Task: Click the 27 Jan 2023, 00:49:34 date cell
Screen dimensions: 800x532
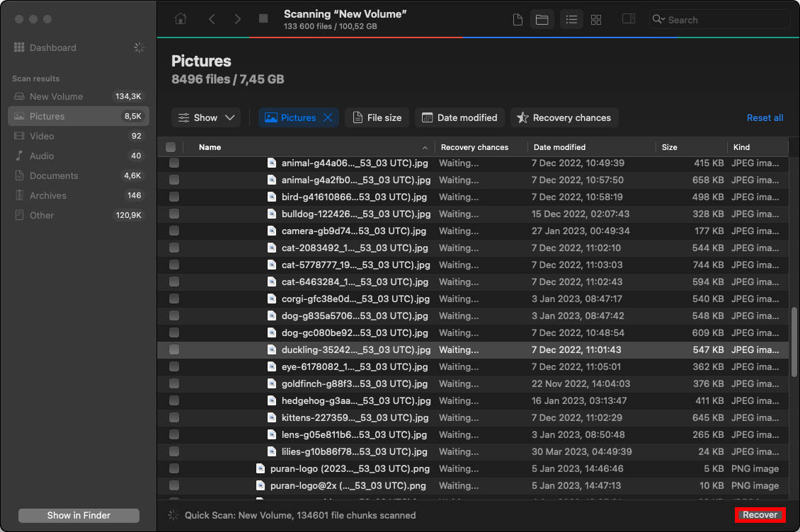Action: coord(581,231)
